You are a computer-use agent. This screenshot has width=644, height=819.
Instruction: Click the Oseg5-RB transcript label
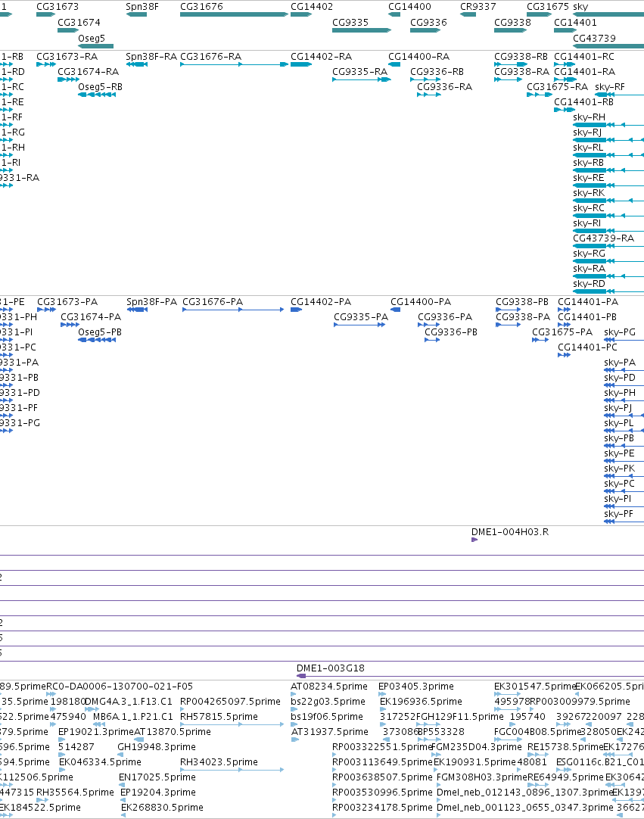[x=101, y=87]
